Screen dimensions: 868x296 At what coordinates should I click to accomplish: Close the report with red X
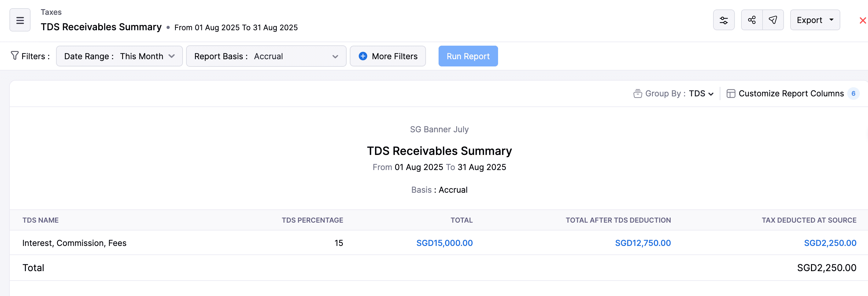862,20
